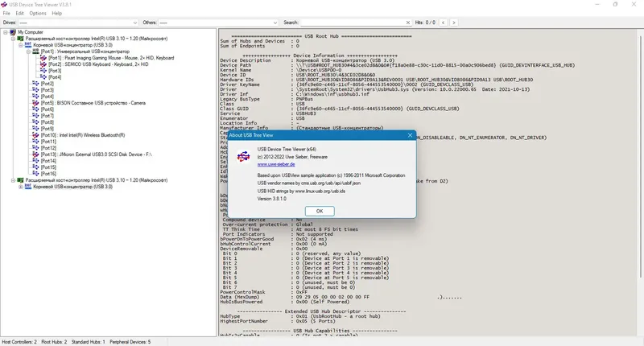Image resolution: width=644 pixels, height=346 pixels.
Task: Select the My Computer label
Action: [31, 32]
